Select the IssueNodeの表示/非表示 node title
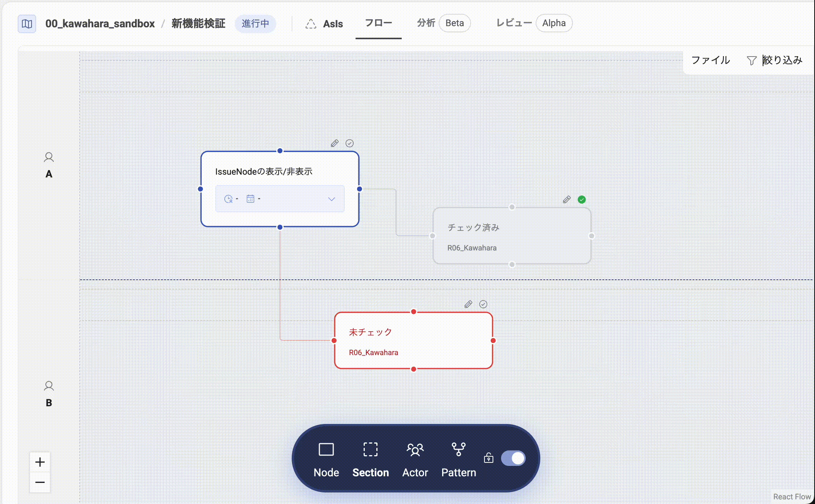Screen dimensions: 815x504 (x=264, y=172)
